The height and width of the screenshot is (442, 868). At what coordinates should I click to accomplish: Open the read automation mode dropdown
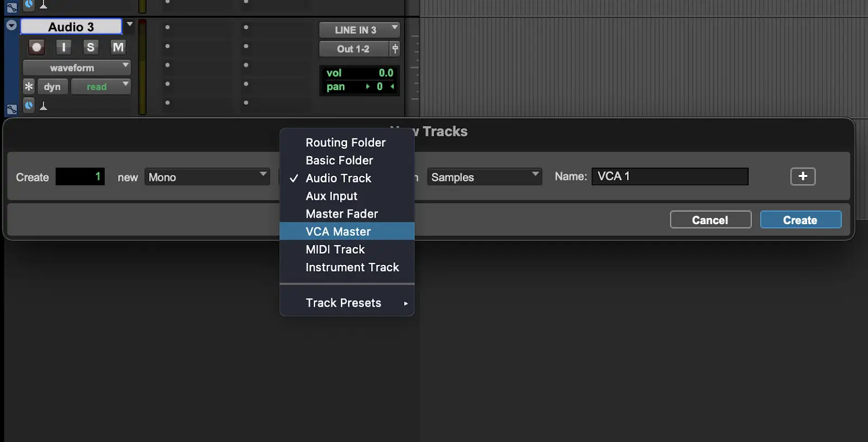click(101, 87)
